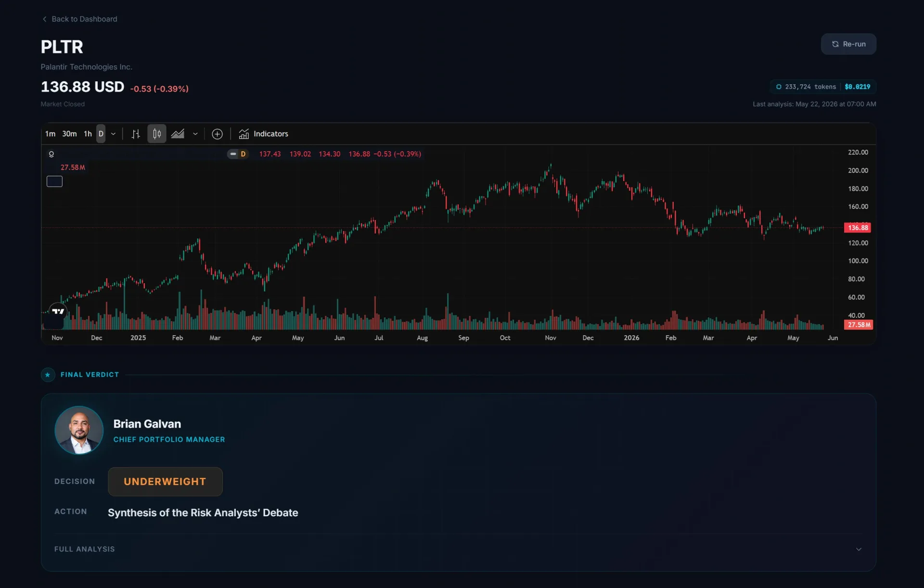Click the symbol logo icon in the chart legend

click(x=51, y=154)
